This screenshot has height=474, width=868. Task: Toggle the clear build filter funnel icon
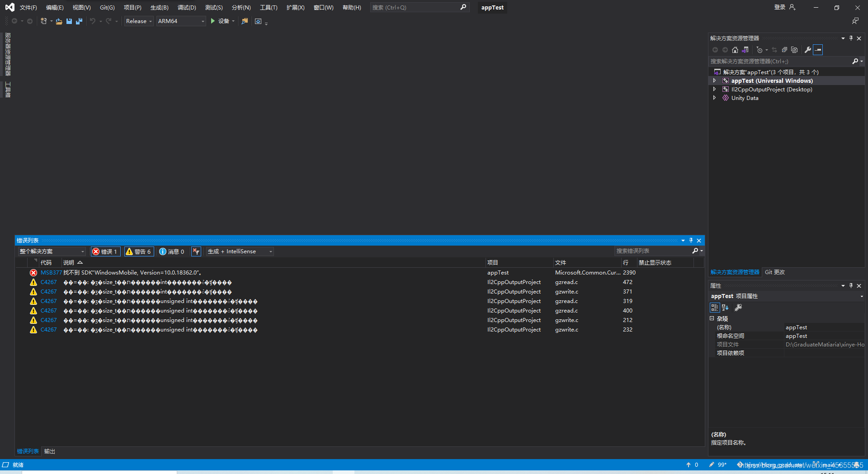[196, 251]
